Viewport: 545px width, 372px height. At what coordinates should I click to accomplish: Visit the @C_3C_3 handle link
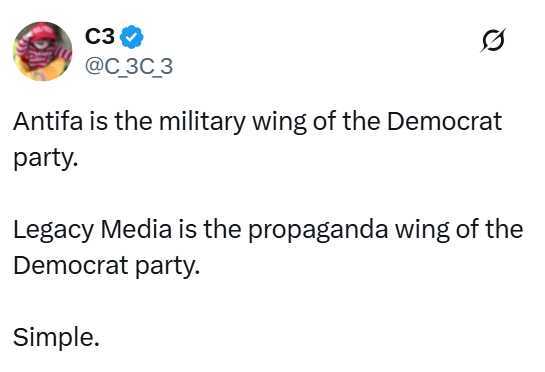point(129,66)
